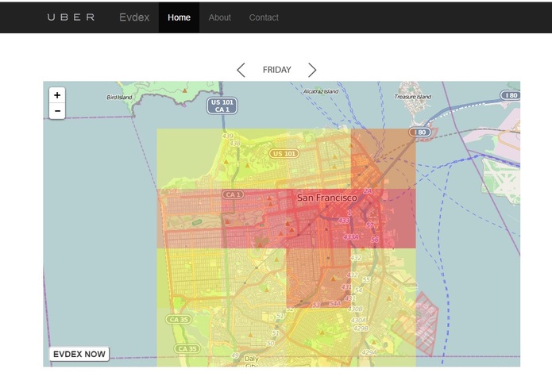This screenshot has height=392, width=552.
Task: Click the Alcatraz Island label
Action: 321,91
